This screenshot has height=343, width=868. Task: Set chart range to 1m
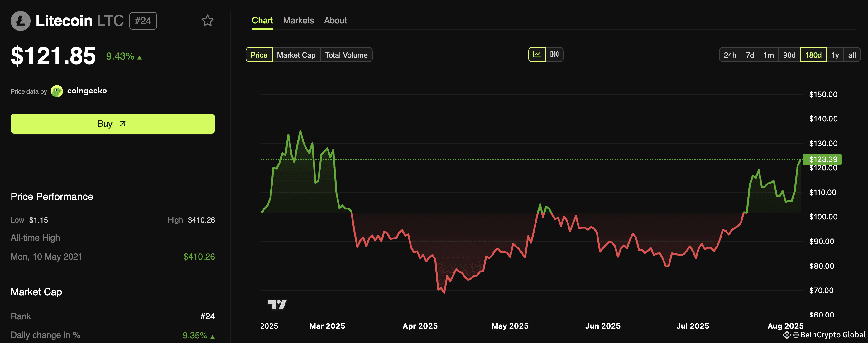pyautogui.click(x=769, y=55)
